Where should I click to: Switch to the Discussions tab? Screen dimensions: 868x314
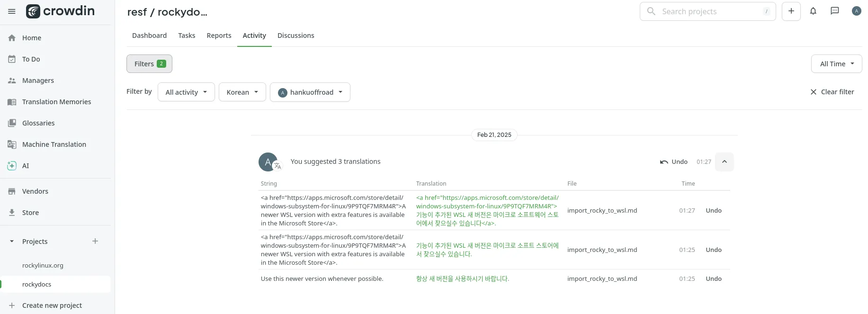pyautogui.click(x=295, y=36)
